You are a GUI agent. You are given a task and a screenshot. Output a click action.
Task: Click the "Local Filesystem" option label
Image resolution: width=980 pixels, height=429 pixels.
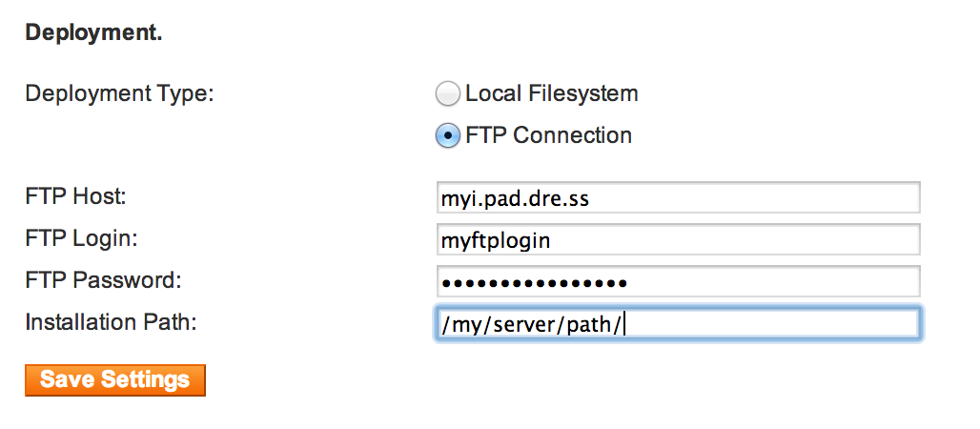(x=552, y=94)
